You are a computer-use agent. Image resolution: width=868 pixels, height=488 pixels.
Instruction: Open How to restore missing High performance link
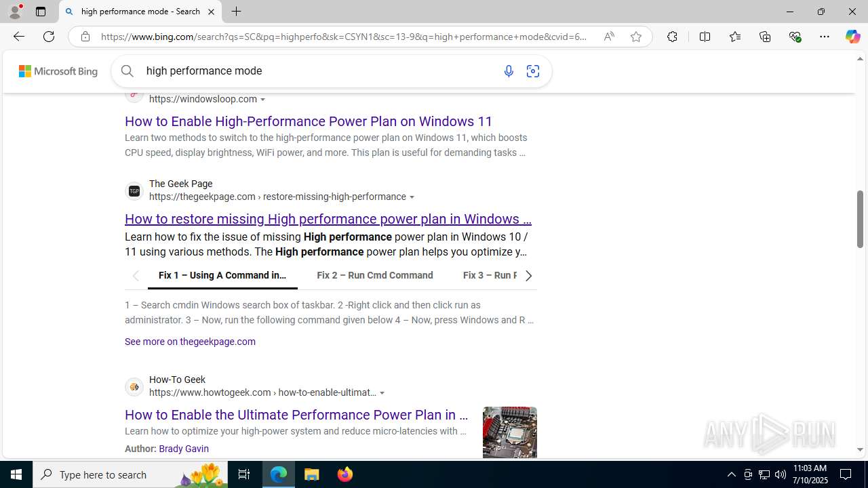click(328, 219)
